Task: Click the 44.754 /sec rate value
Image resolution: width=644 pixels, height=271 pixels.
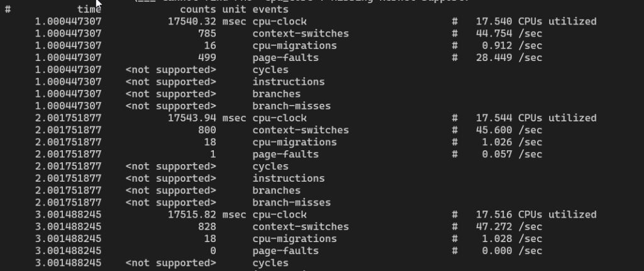Action: (x=509, y=33)
